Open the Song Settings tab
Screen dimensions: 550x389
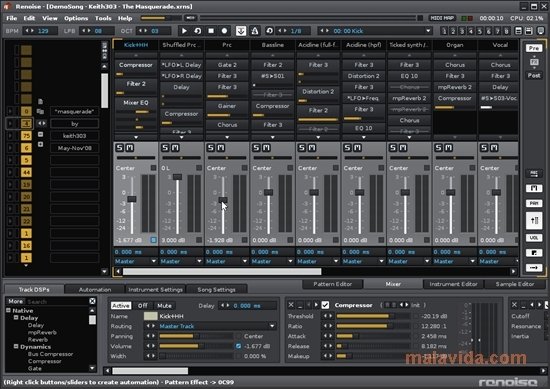[x=216, y=289]
